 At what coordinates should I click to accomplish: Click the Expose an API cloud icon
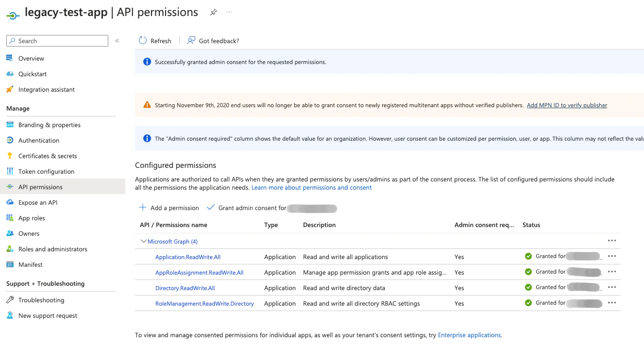tap(10, 202)
